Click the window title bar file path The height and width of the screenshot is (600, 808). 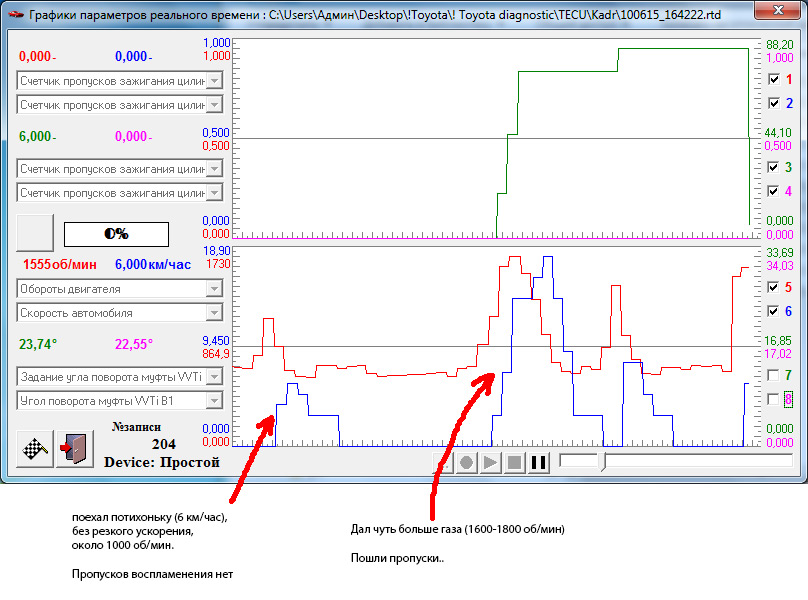(x=495, y=15)
